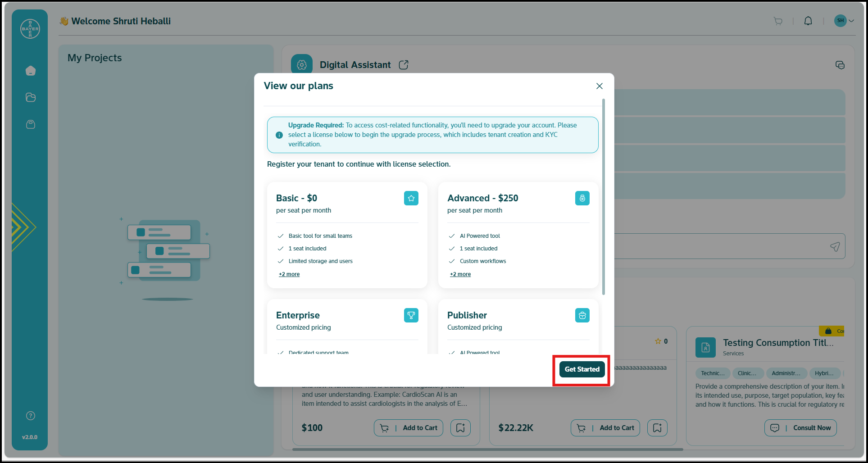Close the View our plans dialog
The width and height of the screenshot is (868, 463).
click(599, 86)
